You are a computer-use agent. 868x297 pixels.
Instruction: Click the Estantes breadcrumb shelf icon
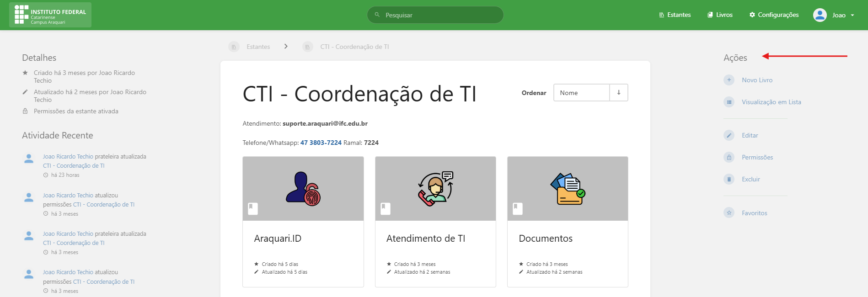234,47
